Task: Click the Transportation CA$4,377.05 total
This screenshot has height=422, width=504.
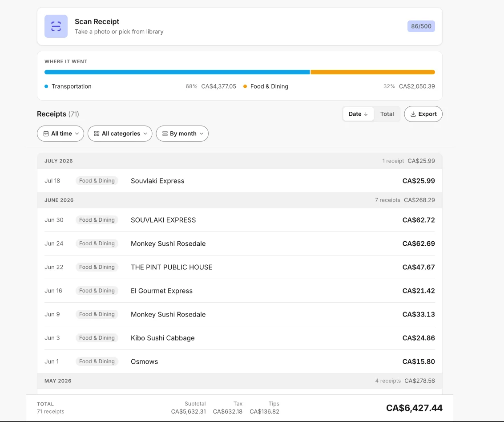Action: (218, 86)
